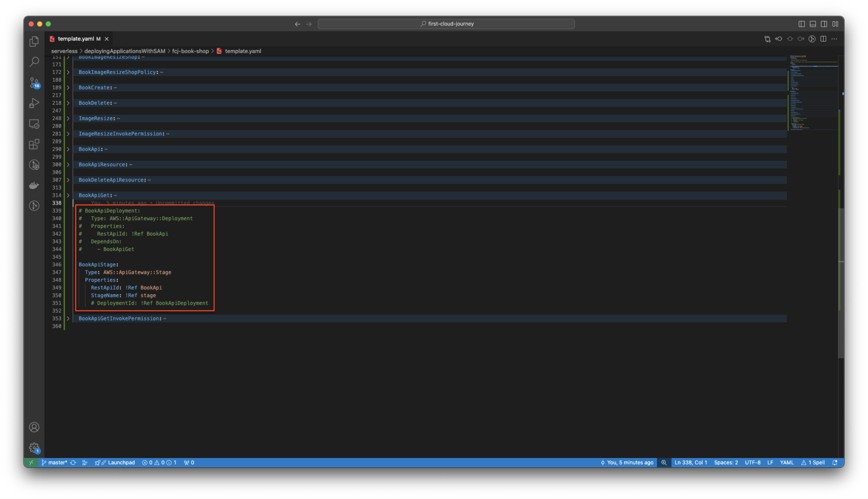The height and width of the screenshot is (499, 868).
Task: Open the Remote Explorer view
Action: [x=34, y=124]
